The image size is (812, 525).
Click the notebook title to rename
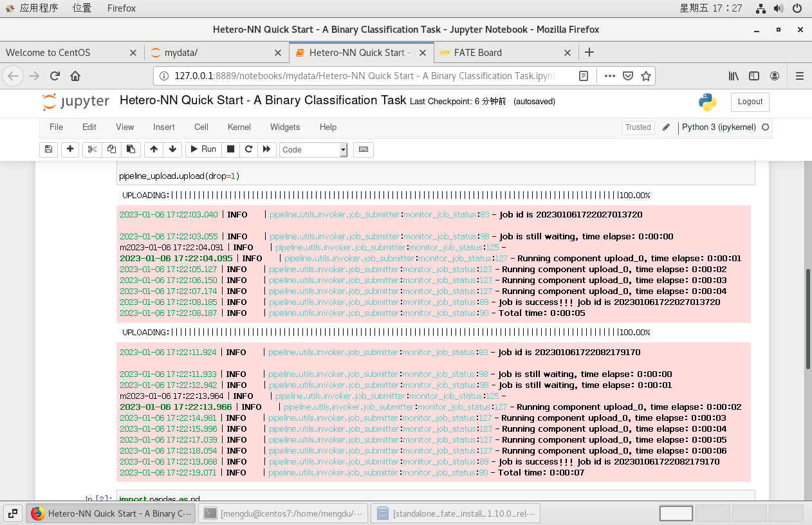click(x=263, y=100)
